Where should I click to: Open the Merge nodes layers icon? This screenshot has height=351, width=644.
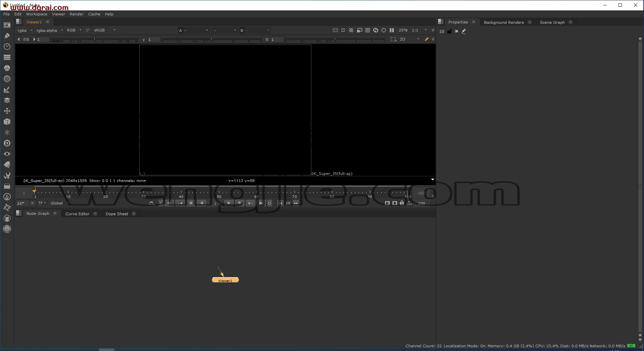point(7,100)
